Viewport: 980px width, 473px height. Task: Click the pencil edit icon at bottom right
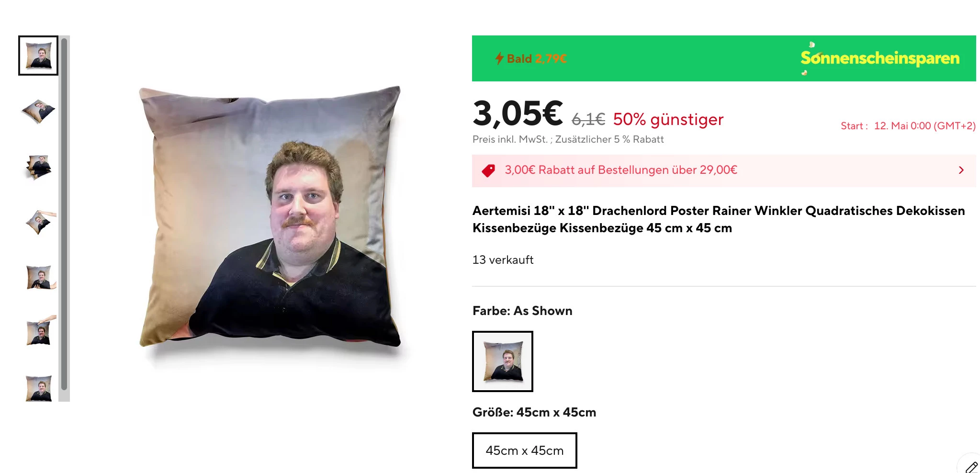click(971, 466)
